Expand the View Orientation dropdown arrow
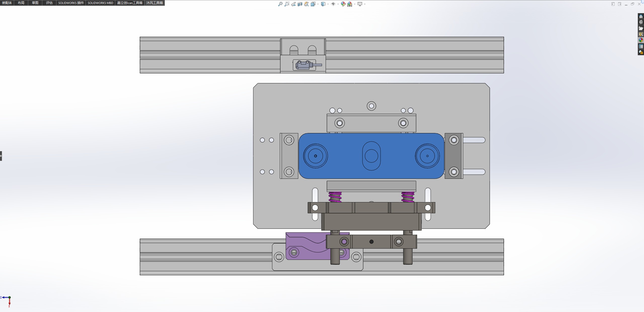 click(x=318, y=4)
